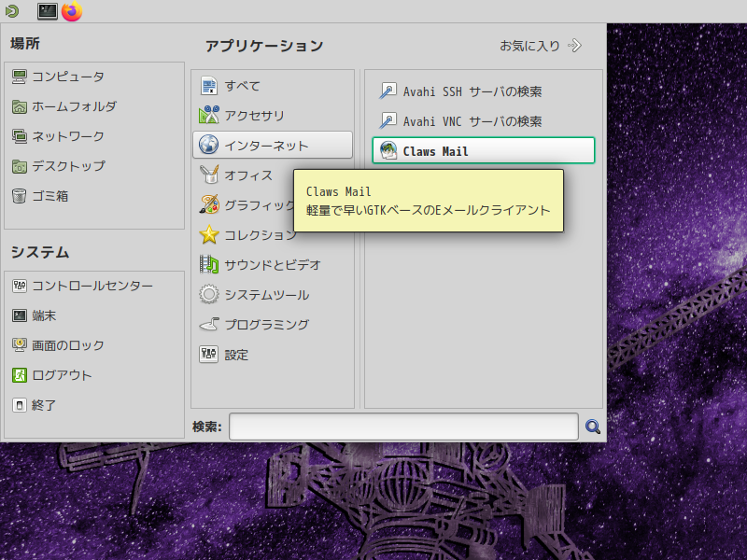Open デスクトップ folder
The image size is (747, 560).
(x=94, y=166)
